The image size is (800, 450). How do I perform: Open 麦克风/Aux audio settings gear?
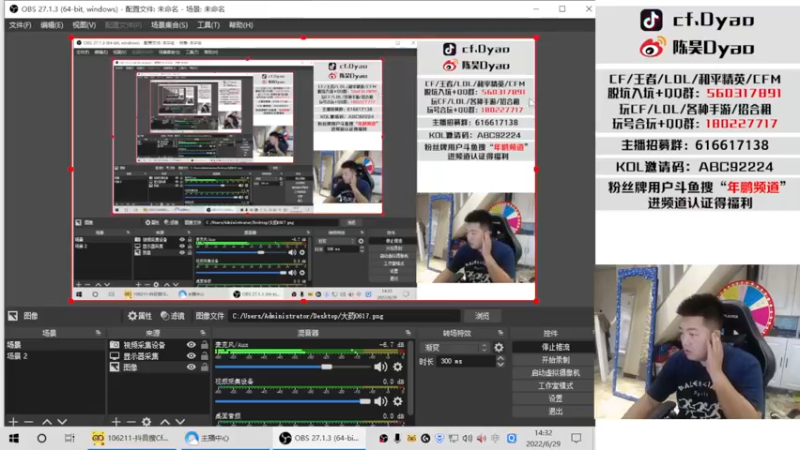(x=397, y=367)
